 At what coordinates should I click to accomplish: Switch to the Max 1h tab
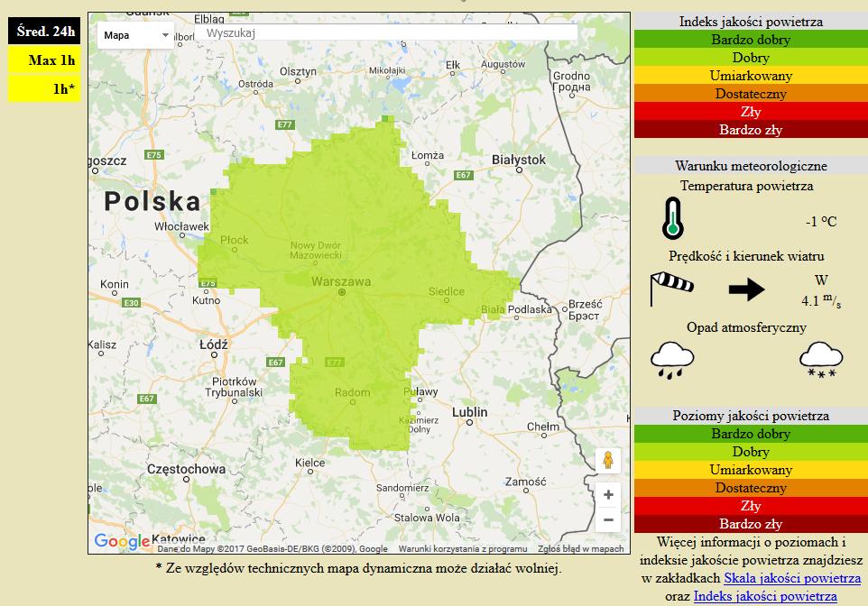point(44,60)
